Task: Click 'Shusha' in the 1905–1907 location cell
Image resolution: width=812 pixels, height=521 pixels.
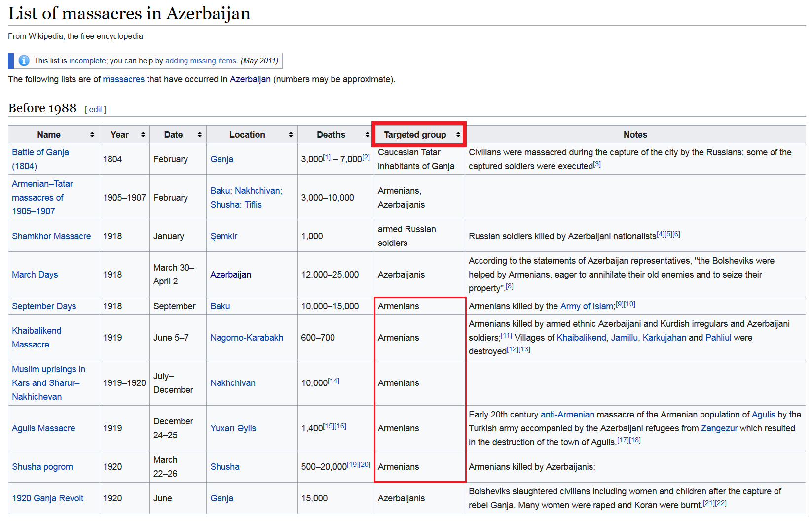Action: coord(225,205)
